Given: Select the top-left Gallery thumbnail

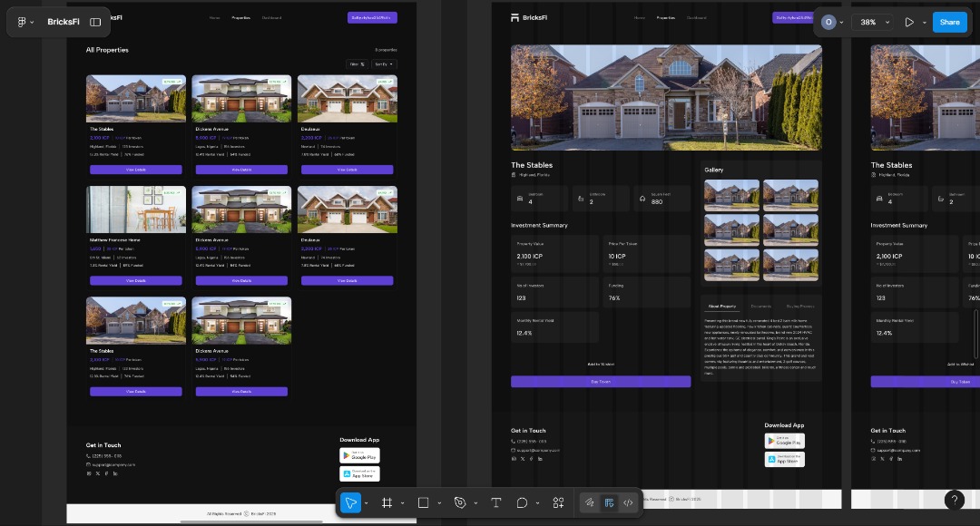Looking at the screenshot, I should point(732,196).
